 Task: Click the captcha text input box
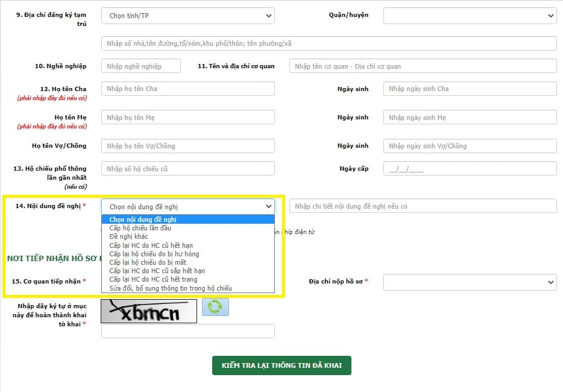coord(187,331)
